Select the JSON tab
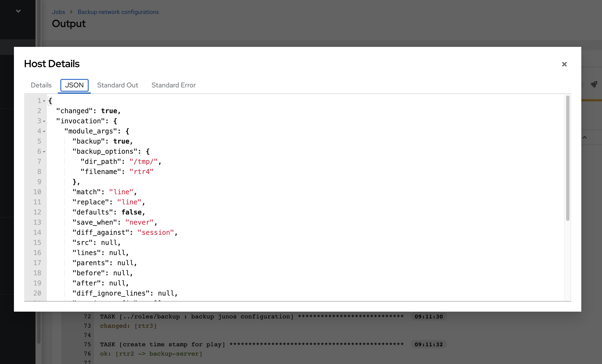Viewport: 602px width, 364px height. tap(74, 85)
